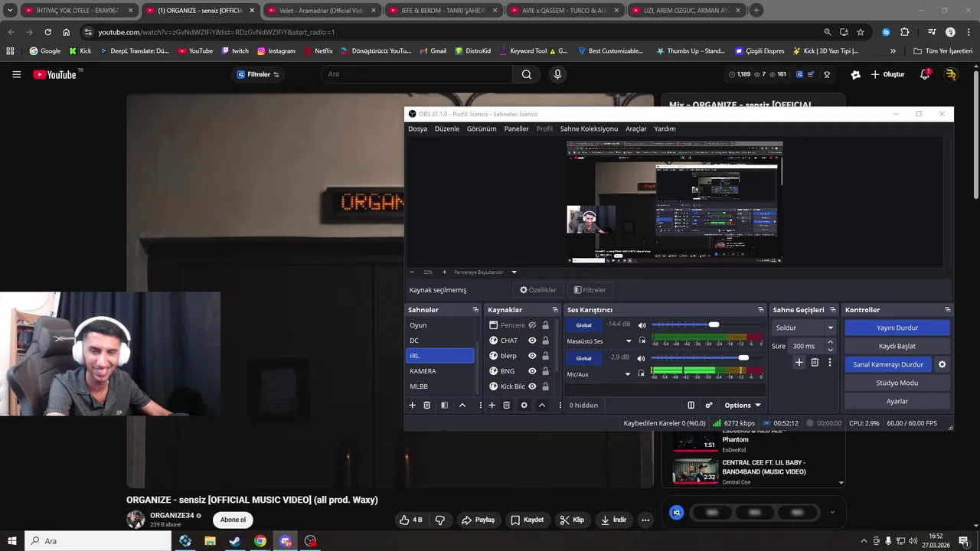This screenshot has width=980, height=551.
Task: Open Dosya menu in OBS
Action: tap(417, 129)
